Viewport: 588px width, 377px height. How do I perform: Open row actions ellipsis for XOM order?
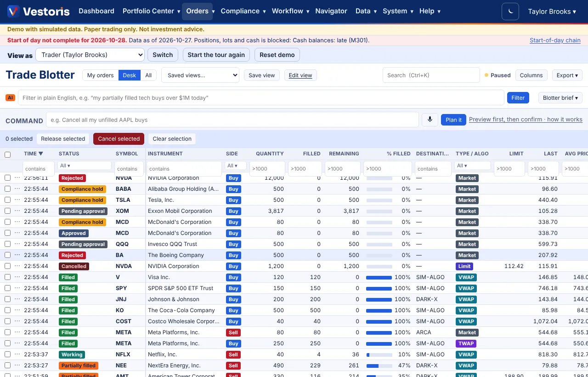coord(17,211)
